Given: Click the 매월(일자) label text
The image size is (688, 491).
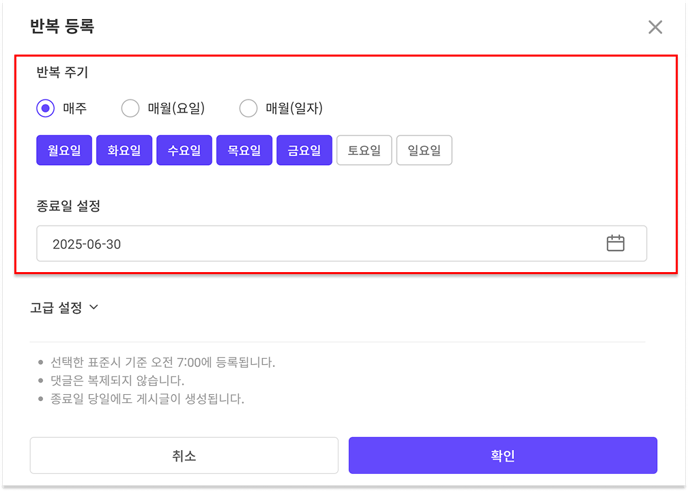Looking at the screenshot, I should point(294,108).
